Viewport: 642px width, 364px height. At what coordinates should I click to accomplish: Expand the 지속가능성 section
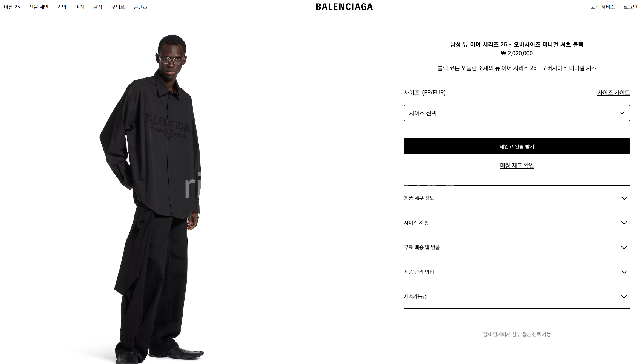point(517,296)
